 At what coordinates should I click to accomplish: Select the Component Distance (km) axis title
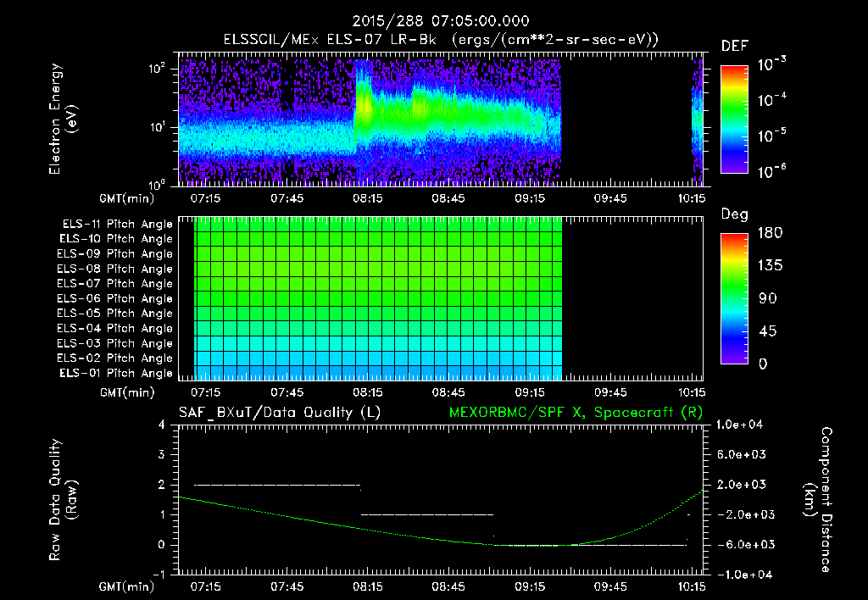[818, 500]
